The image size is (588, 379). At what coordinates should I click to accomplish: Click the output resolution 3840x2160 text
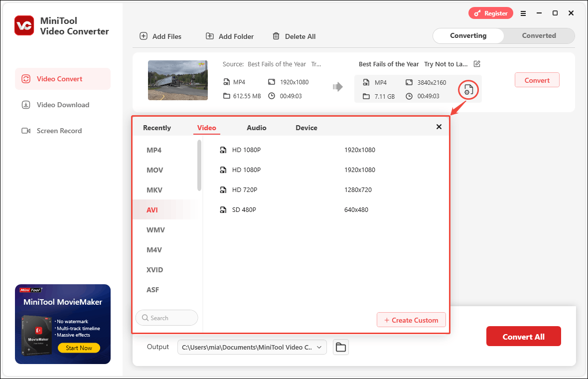click(x=432, y=83)
